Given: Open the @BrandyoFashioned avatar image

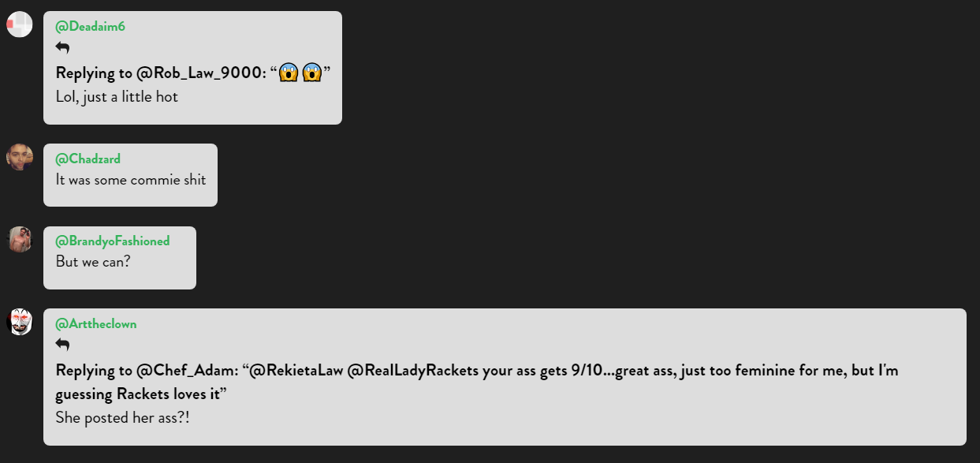Looking at the screenshot, I should 20,239.
